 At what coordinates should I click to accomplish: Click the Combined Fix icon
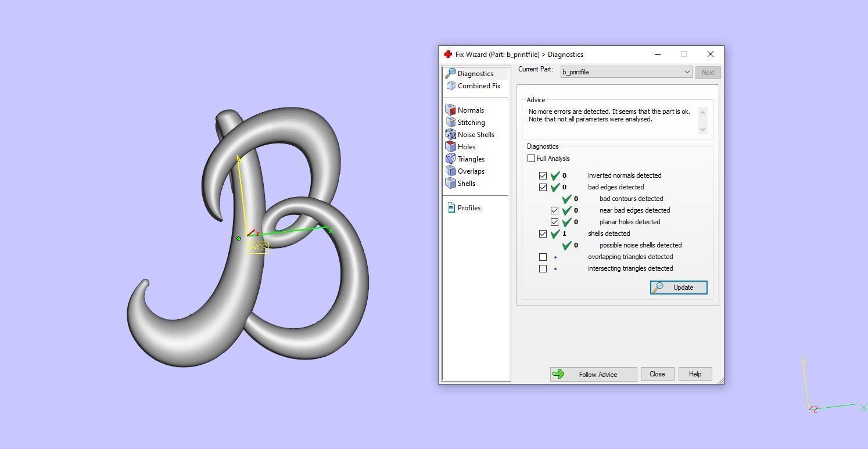pyautogui.click(x=451, y=85)
